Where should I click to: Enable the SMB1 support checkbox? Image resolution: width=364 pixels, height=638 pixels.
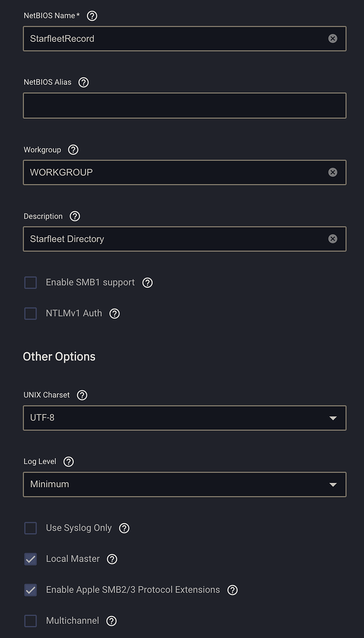(x=30, y=282)
